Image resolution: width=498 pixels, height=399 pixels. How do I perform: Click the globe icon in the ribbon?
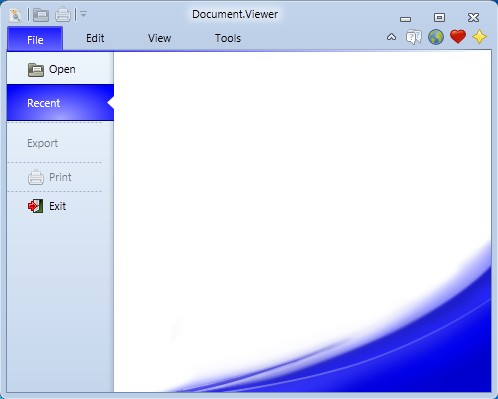(436, 37)
